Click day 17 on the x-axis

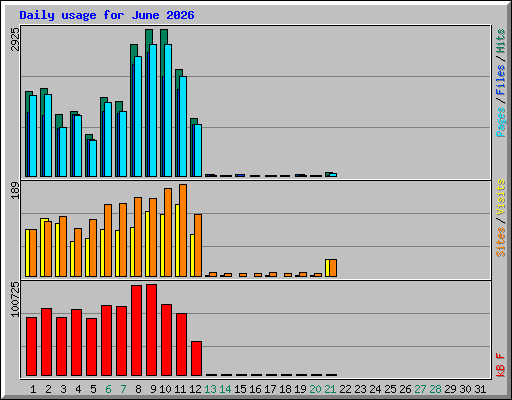(270, 389)
